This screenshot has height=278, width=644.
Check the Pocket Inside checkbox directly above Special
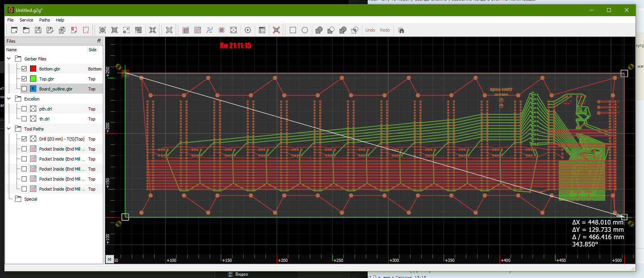pos(24,189)
